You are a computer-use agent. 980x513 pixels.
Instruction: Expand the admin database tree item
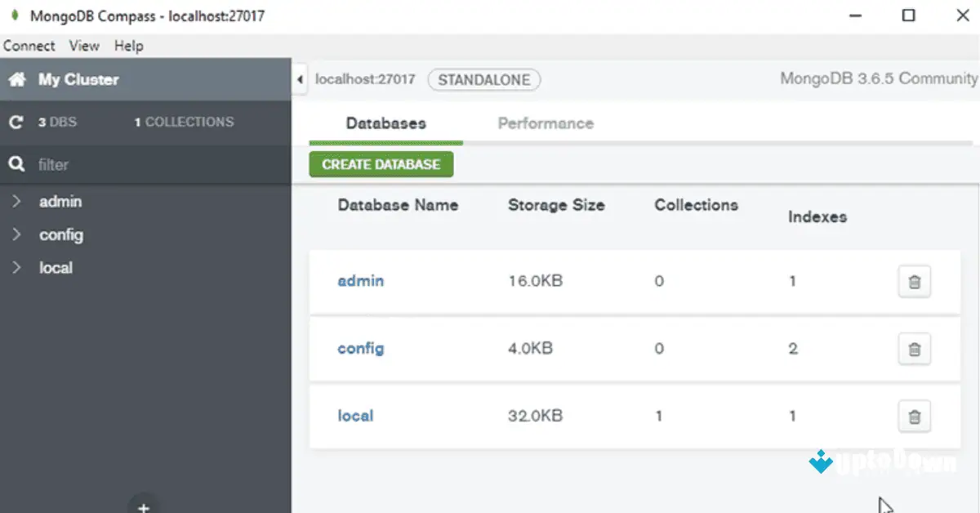pyautogui.click(x=16, y=201)
